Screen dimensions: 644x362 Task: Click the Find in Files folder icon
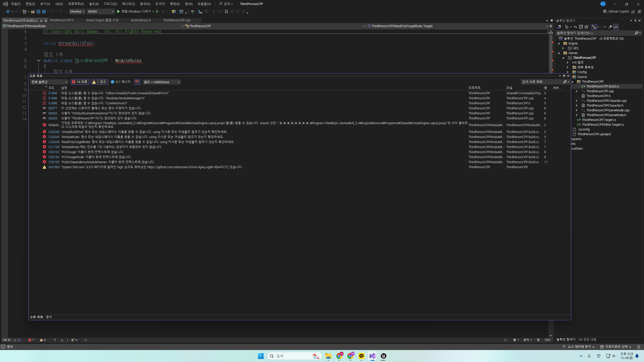click(174, 12)
